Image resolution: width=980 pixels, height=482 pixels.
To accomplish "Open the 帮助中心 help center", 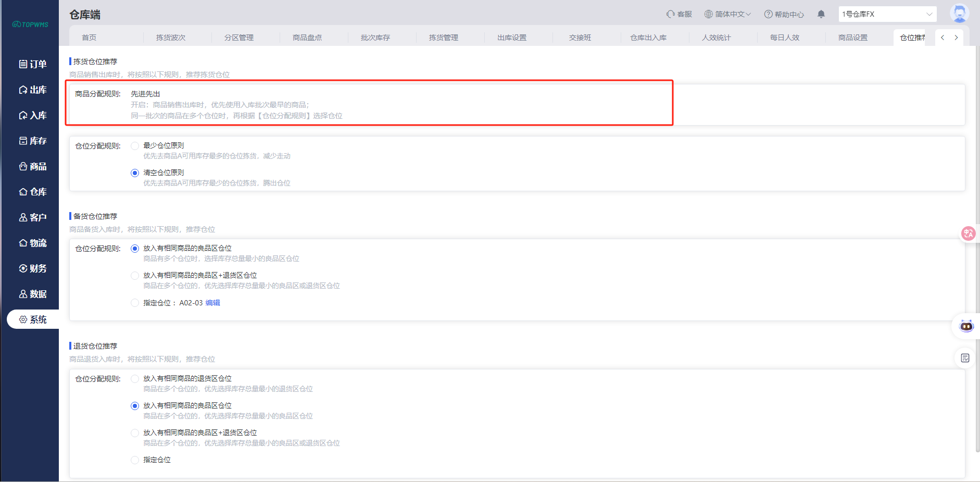I will (x=784, y=14).
